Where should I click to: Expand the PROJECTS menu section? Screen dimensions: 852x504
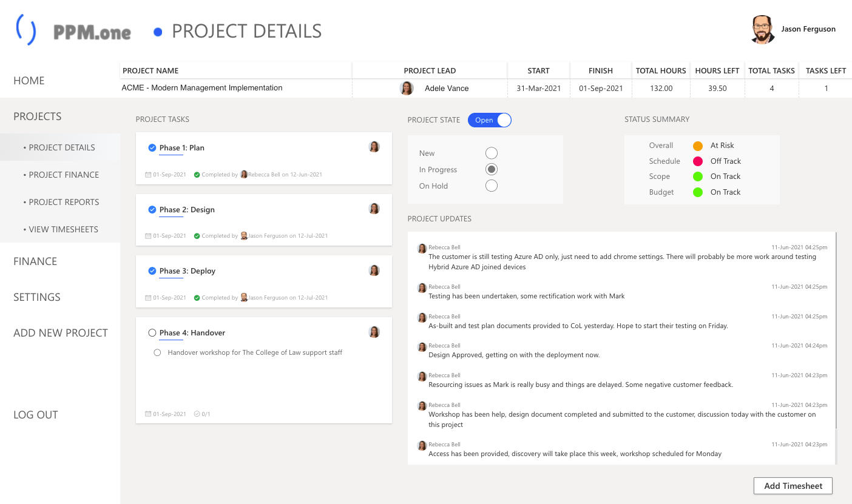point(38,116)
